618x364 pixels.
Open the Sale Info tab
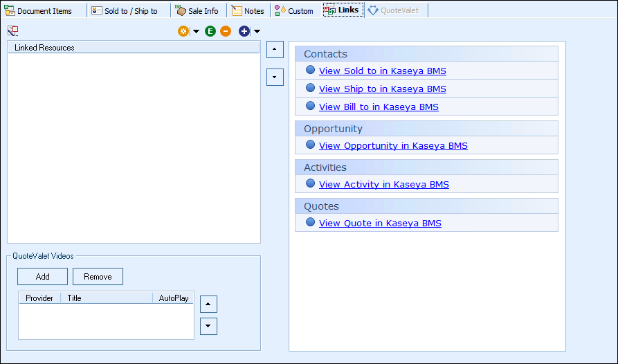197,11
